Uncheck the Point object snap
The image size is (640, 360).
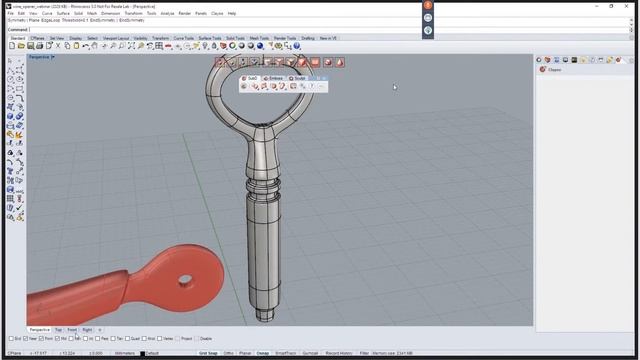[41, 338]
